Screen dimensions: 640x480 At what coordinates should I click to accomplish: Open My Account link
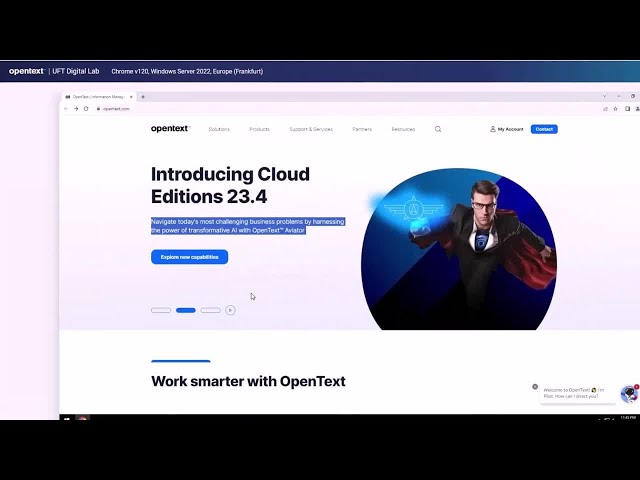507,129
